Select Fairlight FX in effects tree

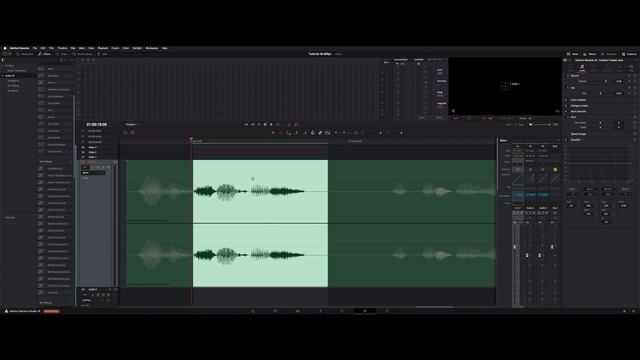pyautogui.click(x=13, y=81)
